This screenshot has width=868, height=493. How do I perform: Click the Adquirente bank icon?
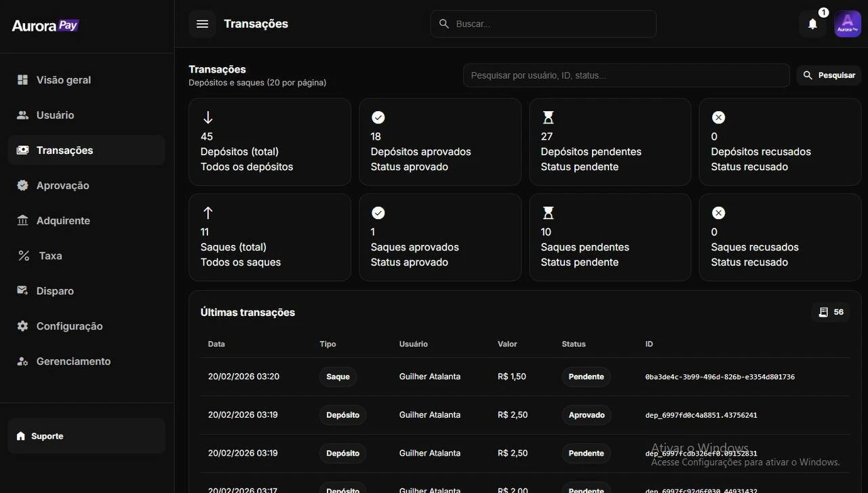[23, 220]
